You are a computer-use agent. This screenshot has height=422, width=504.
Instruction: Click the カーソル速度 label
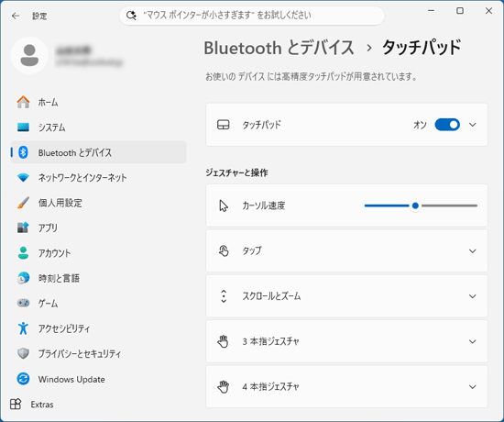(x=264, y=205)
